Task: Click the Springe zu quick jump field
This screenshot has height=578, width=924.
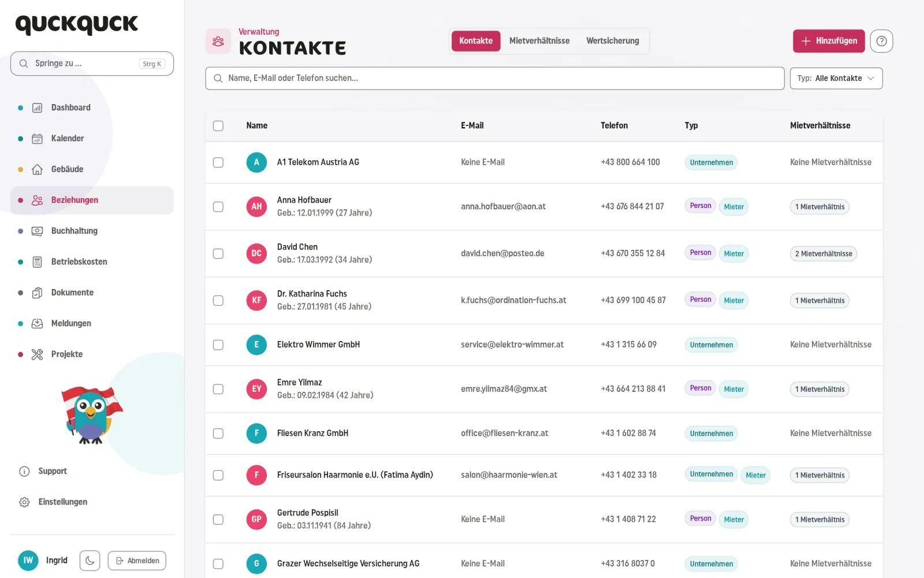Action: [92, 64]
